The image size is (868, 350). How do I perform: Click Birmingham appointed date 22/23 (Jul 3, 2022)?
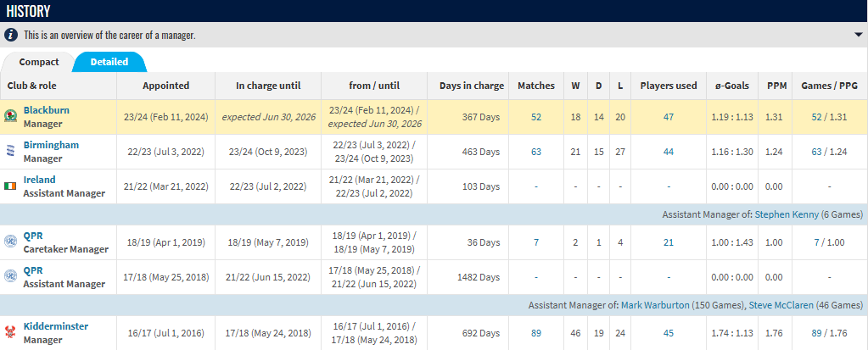pos(165,152)
